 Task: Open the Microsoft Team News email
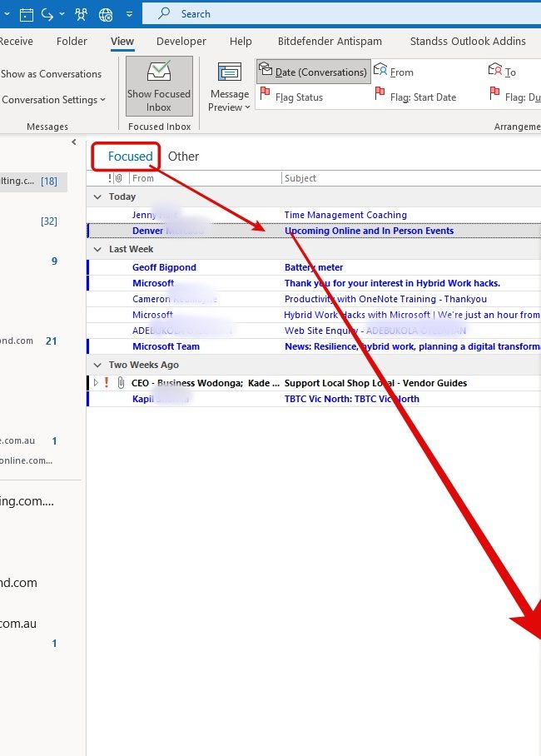point(314,346)
